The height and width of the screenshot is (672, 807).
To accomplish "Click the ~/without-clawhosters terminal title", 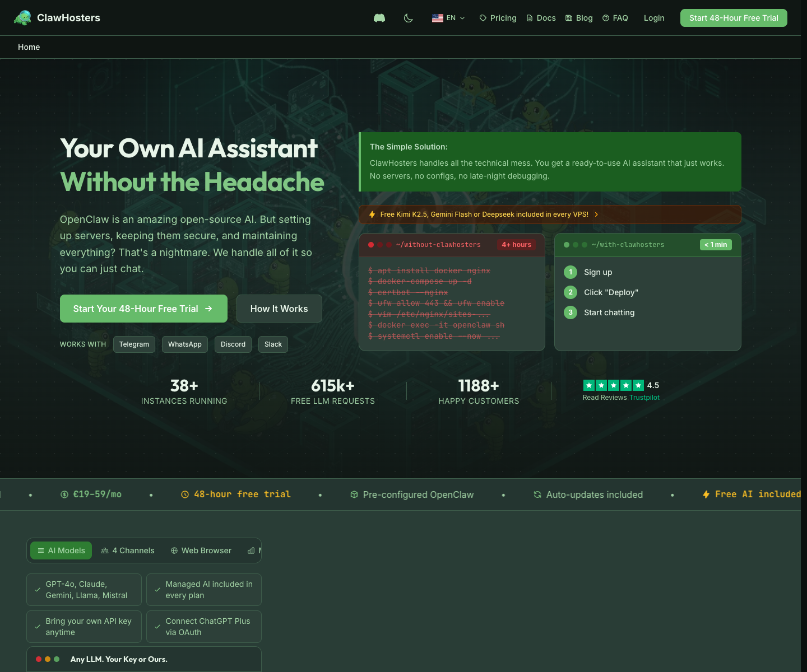I will pos(438,245).
